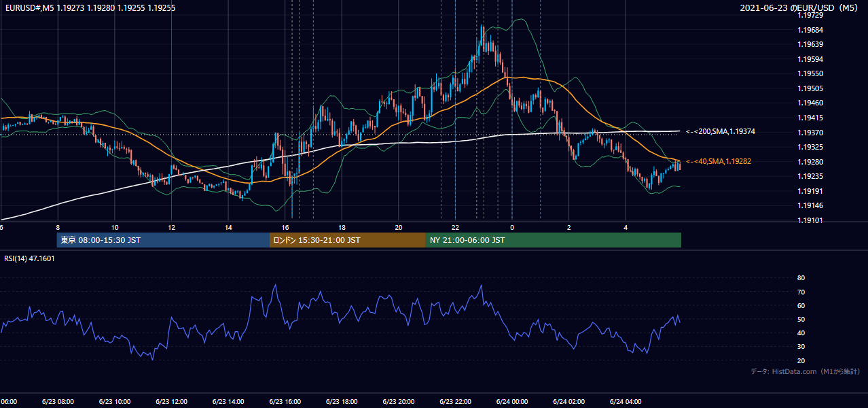Select the Tokyo 08:00-15:30 JST session bar
This screenshot has width=868, height=408.
pos(163,240)
